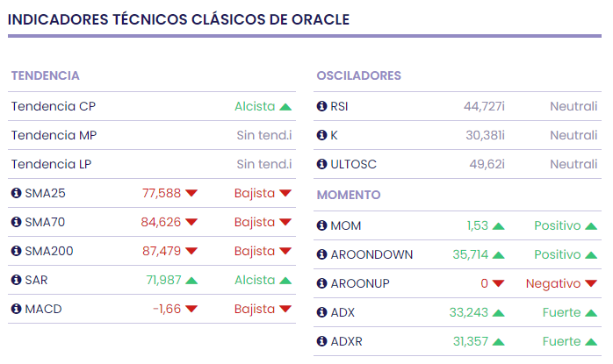Click the info icon next to AROONDOWN
This screenshot has height=364, width=613.
point(321,255)
